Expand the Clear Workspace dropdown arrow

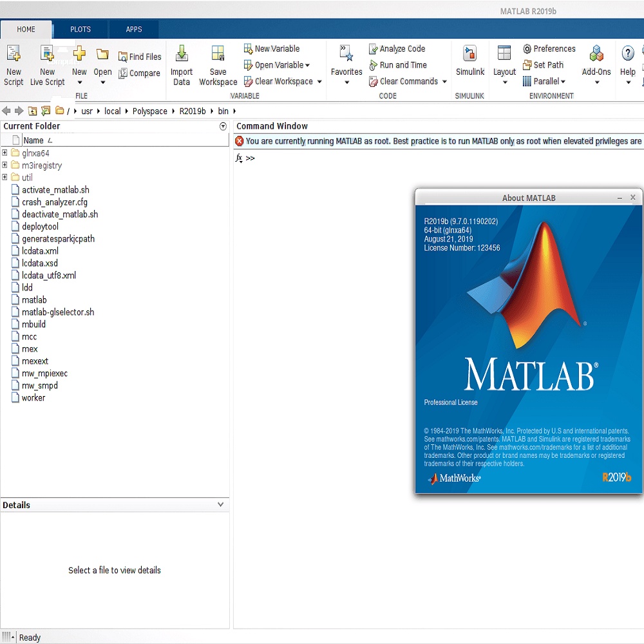click(x=319, y=82)
